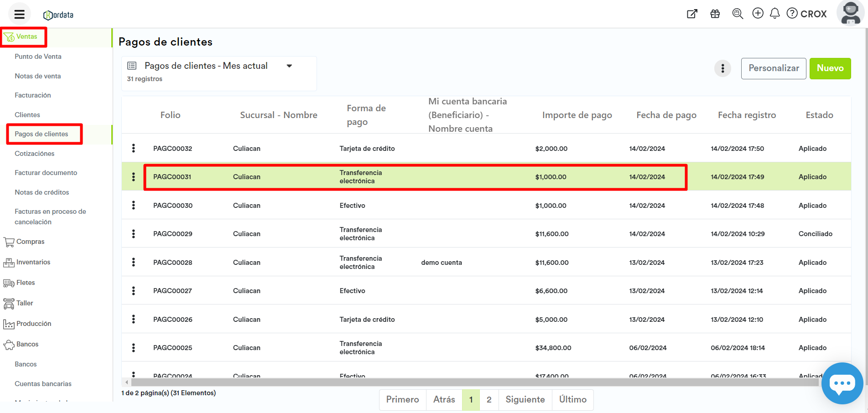Click the Personalizar button
This screenshot has height=413, width=868.
click(773, 68)
